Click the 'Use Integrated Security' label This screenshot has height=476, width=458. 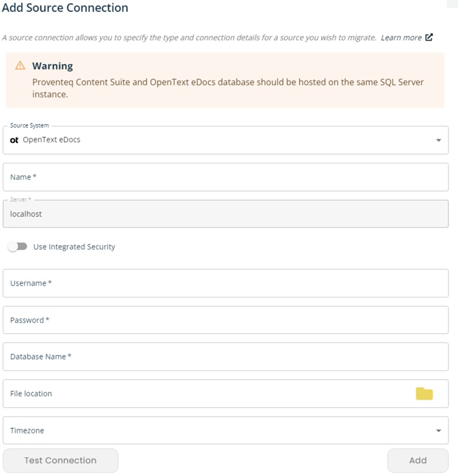[x=75, y=247]
